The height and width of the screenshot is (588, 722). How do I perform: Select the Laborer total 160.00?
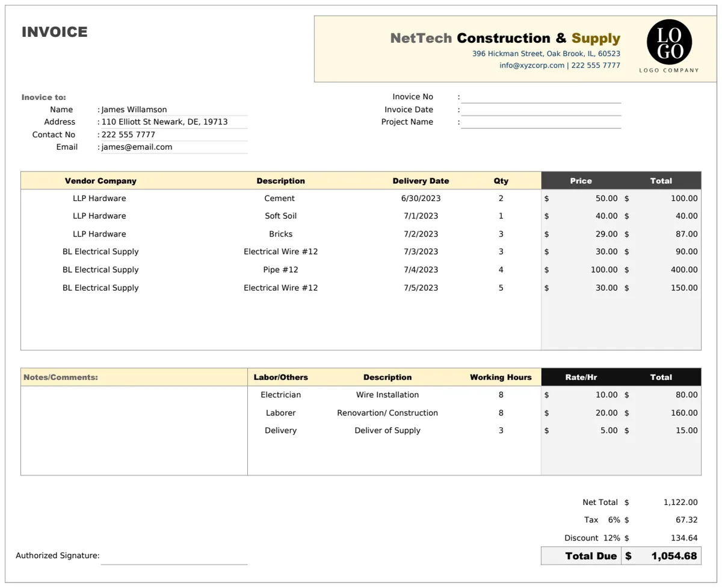pos(685,413)
